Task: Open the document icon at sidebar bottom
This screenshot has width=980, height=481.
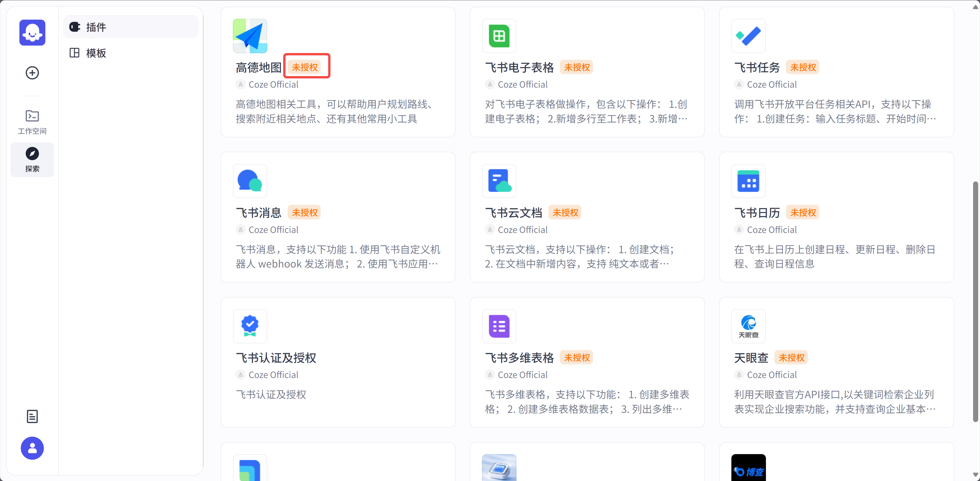Action: [32, 416]
